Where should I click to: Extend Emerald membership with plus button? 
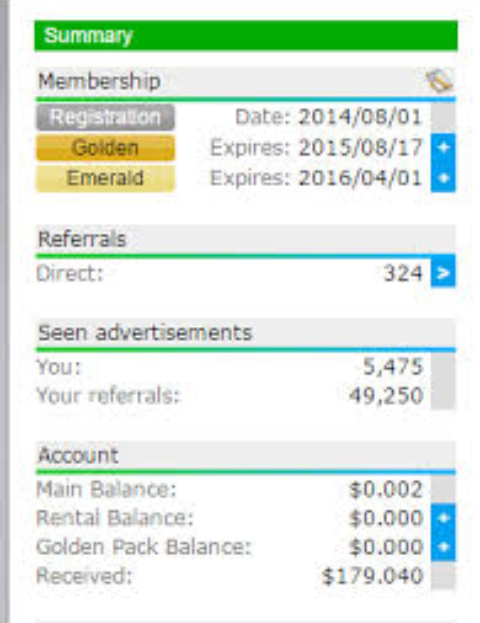pos(443,178)
